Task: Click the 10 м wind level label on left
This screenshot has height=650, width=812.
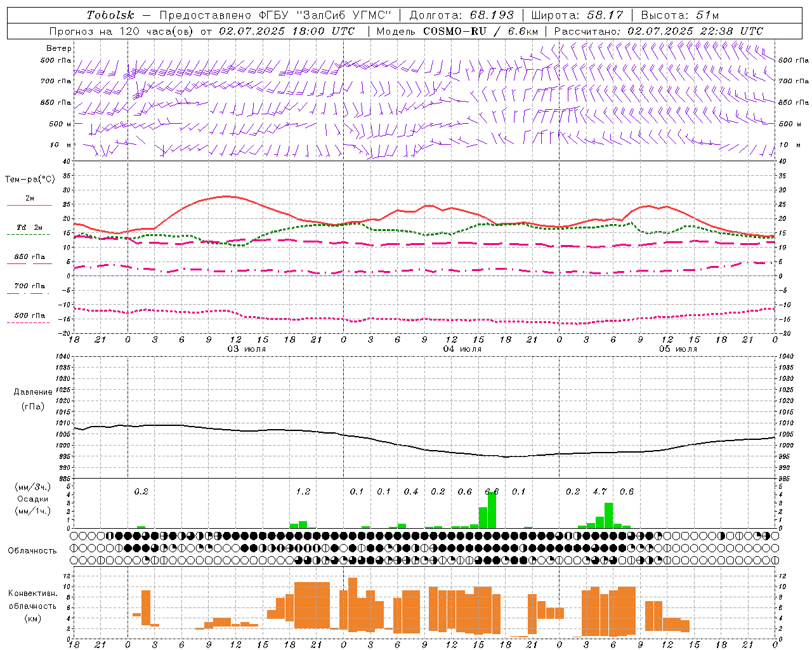Action: [x=61, y=145]
